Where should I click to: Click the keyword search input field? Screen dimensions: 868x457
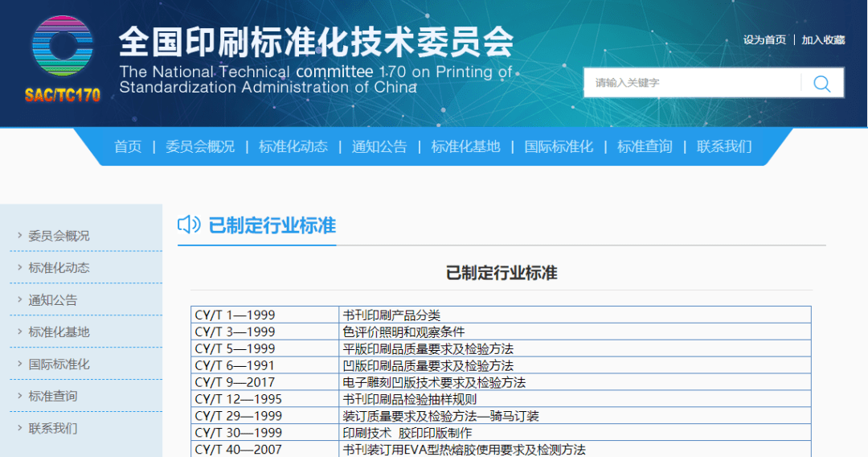(x=692, y=83)
